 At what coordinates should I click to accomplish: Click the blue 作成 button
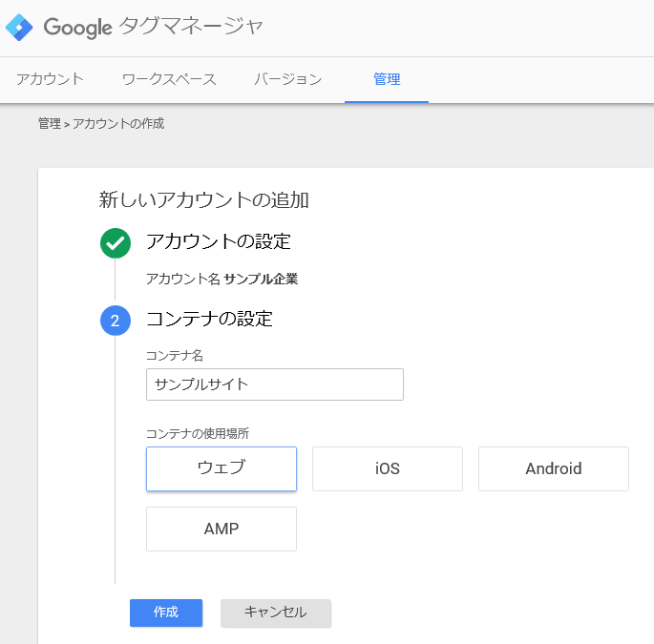tap(166, 613)
